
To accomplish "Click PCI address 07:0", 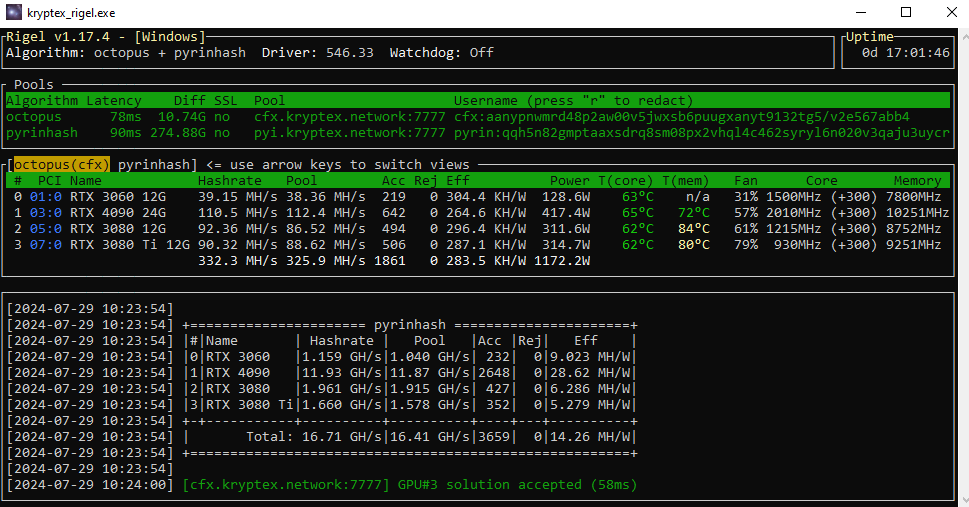I will coord(46,245).
